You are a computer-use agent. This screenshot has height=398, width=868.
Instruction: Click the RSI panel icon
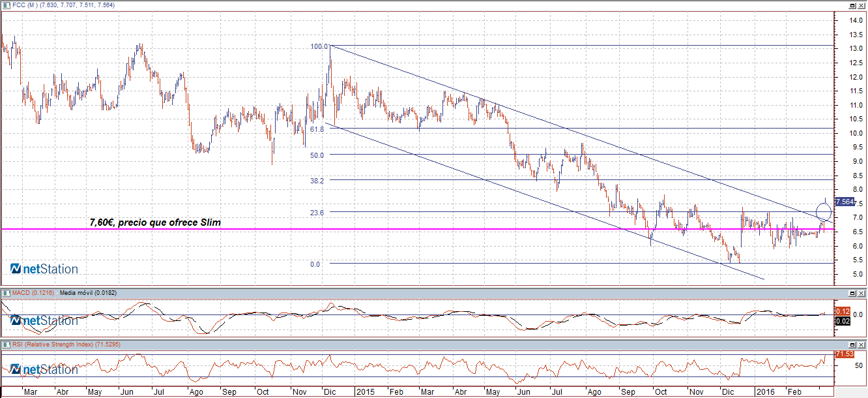click(6, 344)
